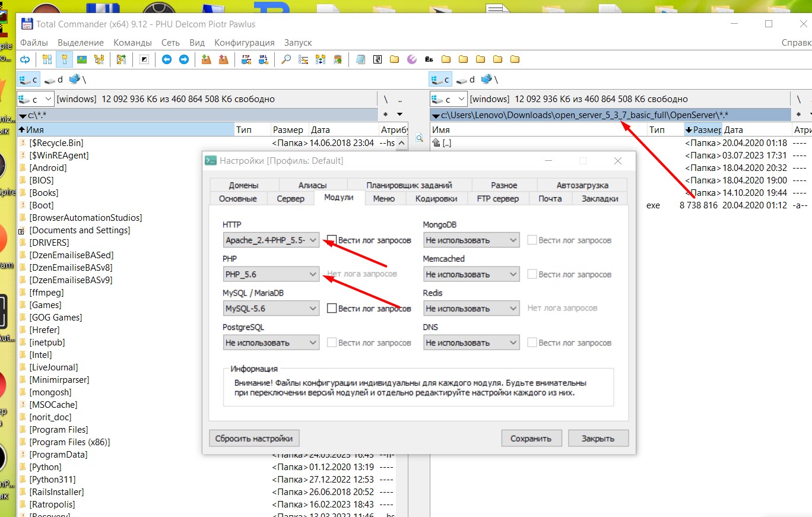Click the PostgreSQL request log checkbox
The height and width of the screenshot is (517, 812).
point(332,342)
